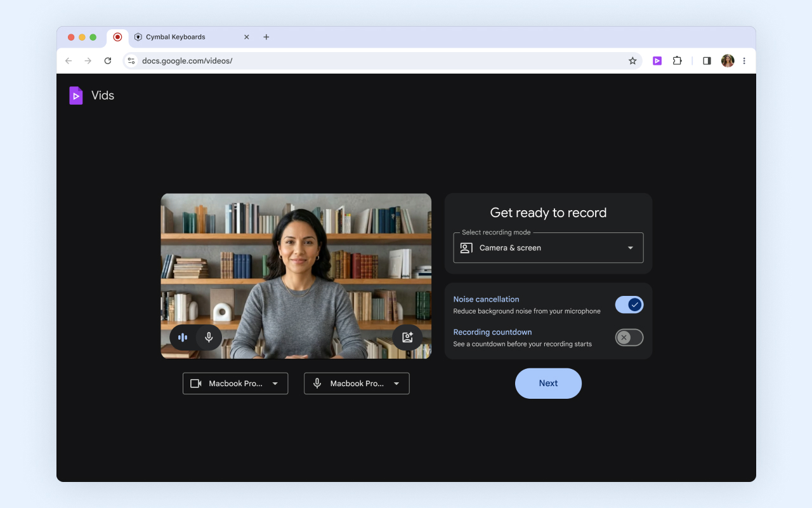Click the camera icon in the camera selector
This screenshot has height=508, width=812.
(x=195, y=383)
